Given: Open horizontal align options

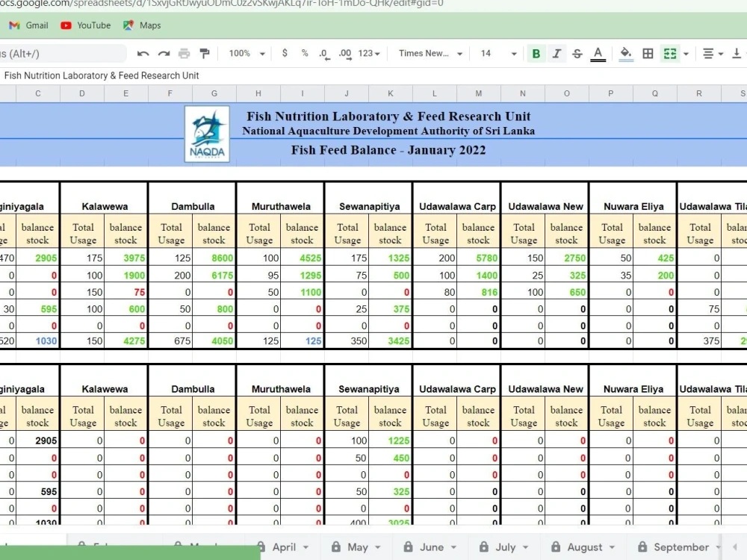Looking at the screenshot, I should coord(713,54).
